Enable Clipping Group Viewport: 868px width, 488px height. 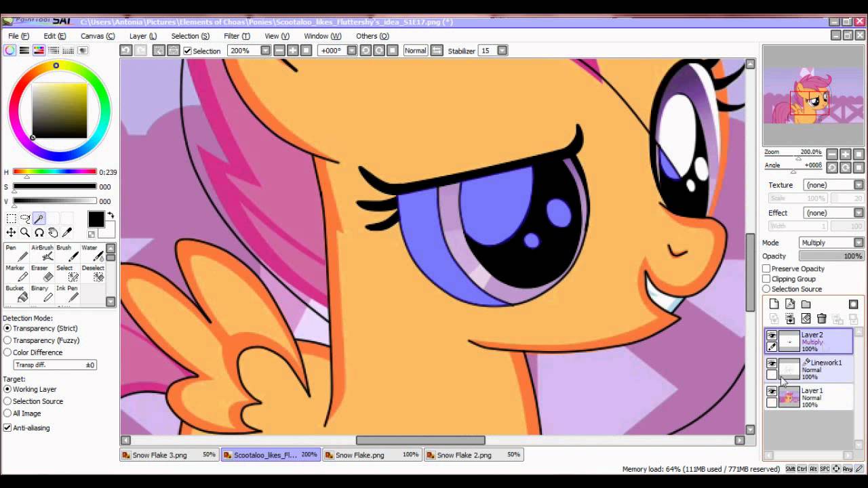[x=766, y=279]
